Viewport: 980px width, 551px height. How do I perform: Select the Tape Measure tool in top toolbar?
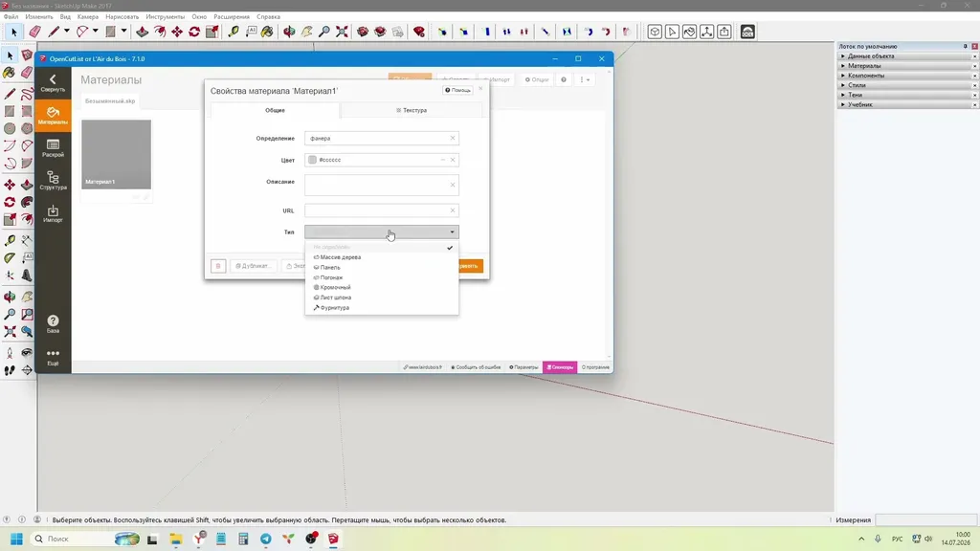click(x=234, y=32)
